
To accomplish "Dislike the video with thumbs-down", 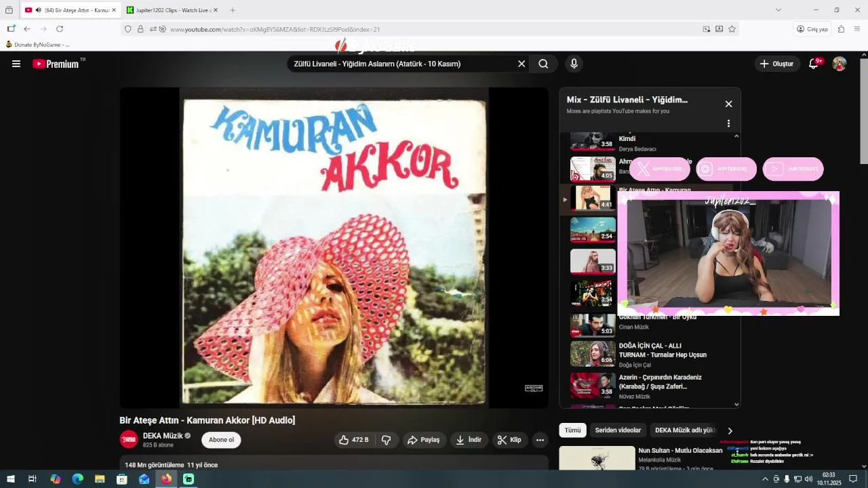I will coord(386,440).
